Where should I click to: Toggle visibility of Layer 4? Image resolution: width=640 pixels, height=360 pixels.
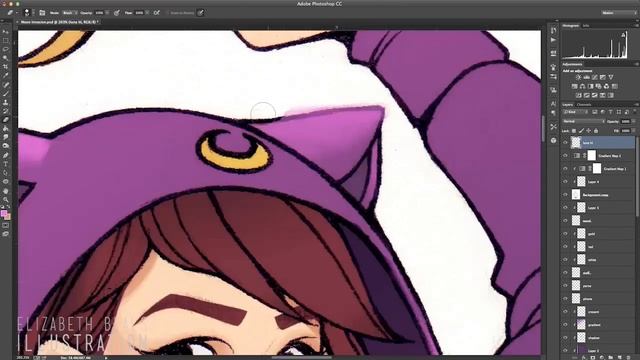565,182
